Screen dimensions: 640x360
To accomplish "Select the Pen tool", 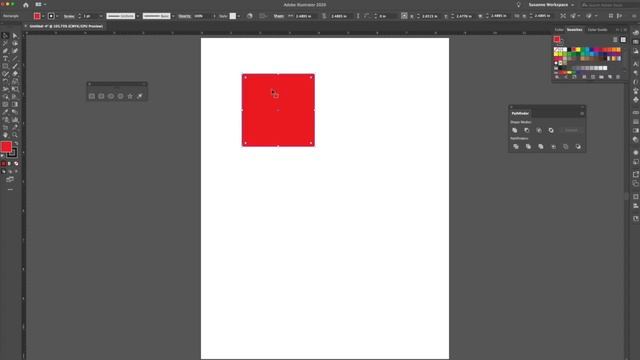I will [5, 51].
